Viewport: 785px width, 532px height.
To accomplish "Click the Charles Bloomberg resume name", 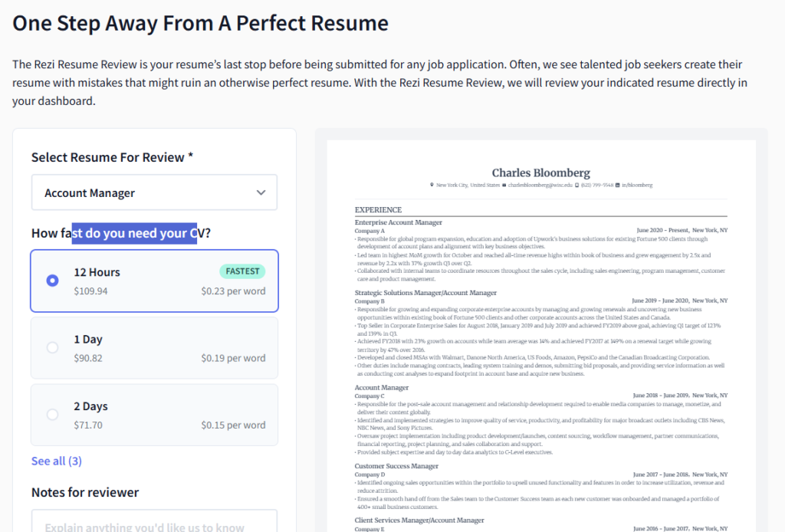I will click(540, 172).
